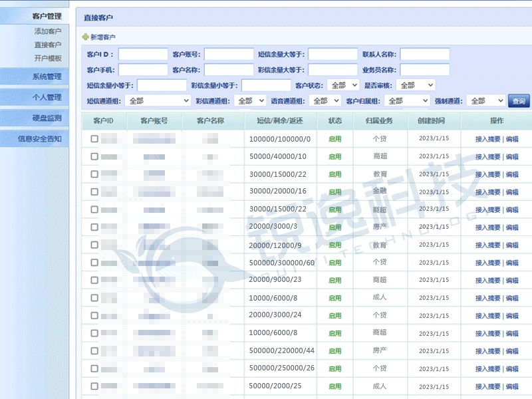Viewport: 532px width, 399px height.
Task: Click the 客户ID input field
Action: 143,55
